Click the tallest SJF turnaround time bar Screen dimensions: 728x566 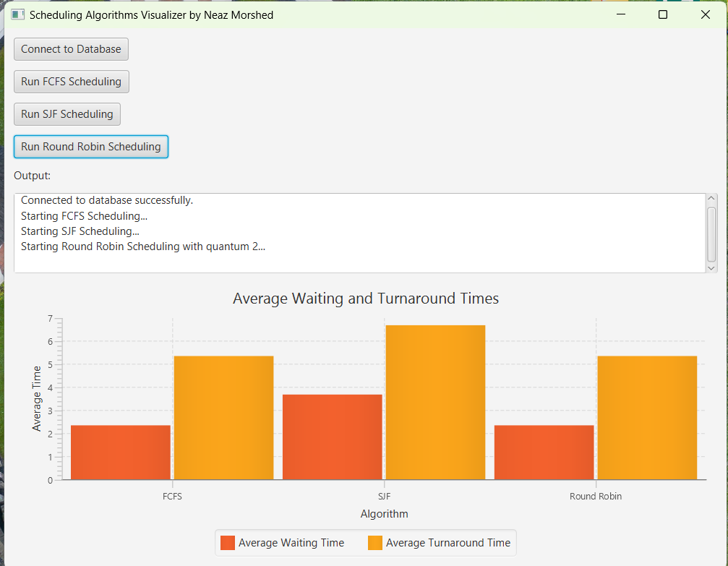pyautogui.click(x=435, y=402)
